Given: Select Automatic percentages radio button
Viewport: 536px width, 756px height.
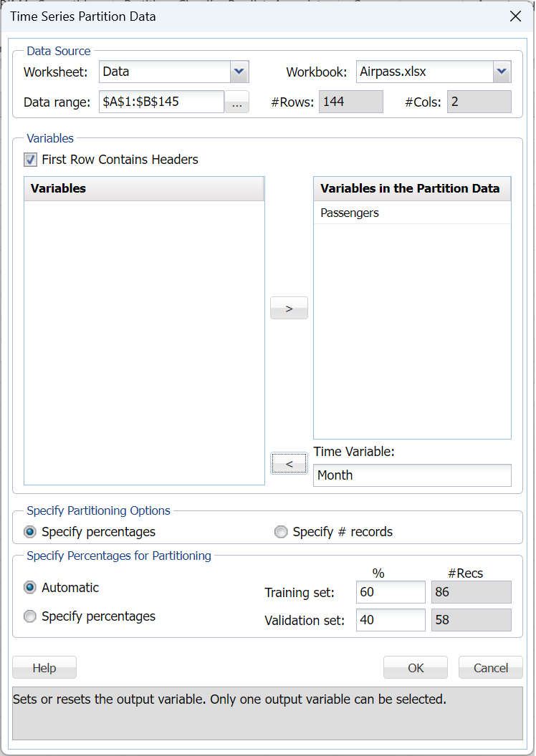Looking at the screenshot, I should point(30,588).
